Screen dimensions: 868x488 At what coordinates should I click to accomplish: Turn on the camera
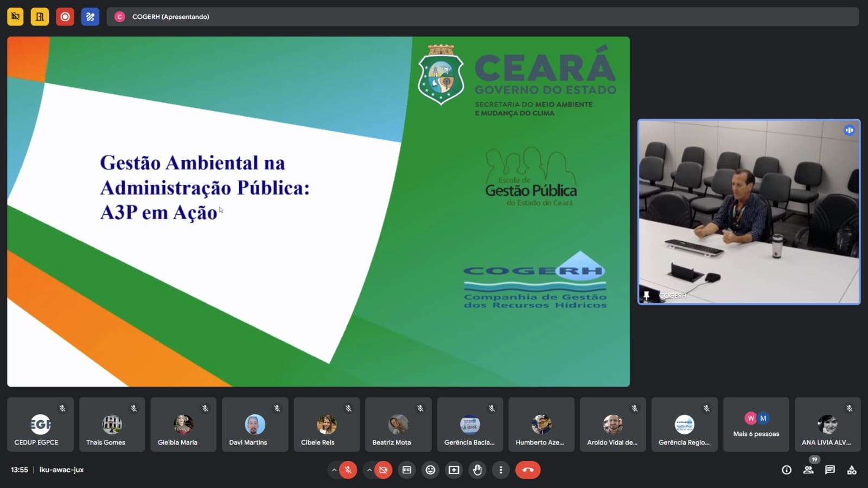pyautogui.click(x=384, y=470)
